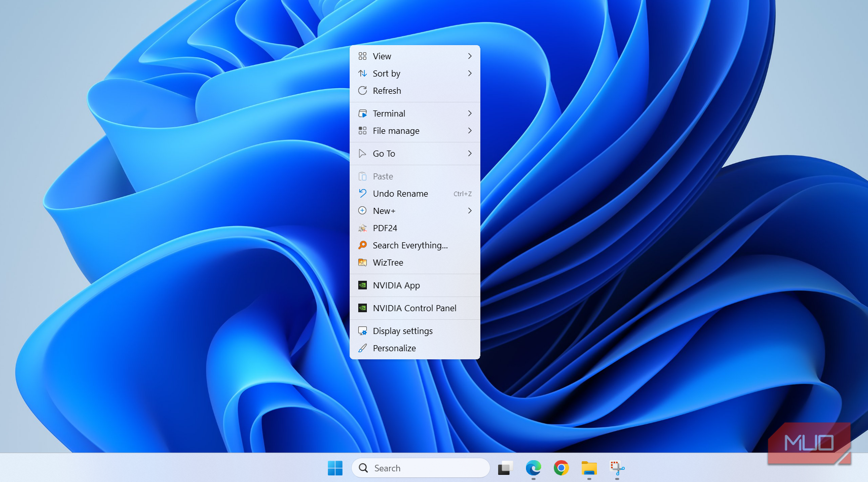Click the PDF24 icon

[x=362, y=228]
